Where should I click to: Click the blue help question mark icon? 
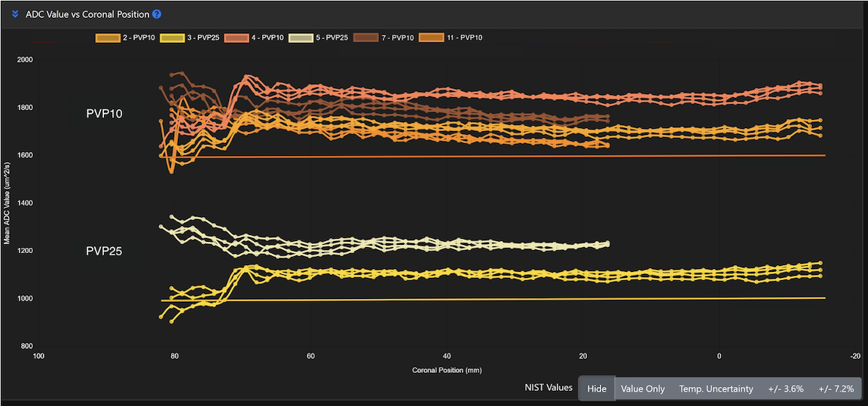pos(157,14)
